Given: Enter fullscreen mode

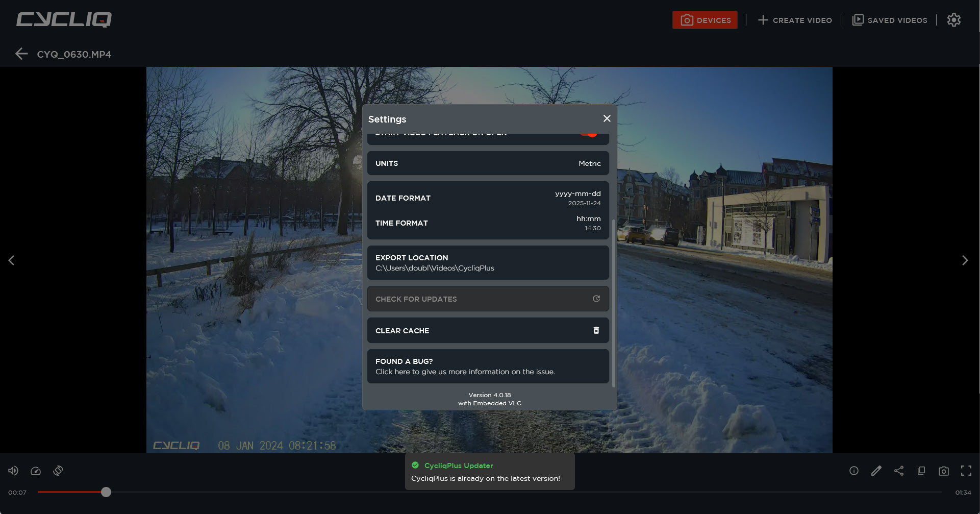Looking at the screenshot, I should tap(966, 471).
